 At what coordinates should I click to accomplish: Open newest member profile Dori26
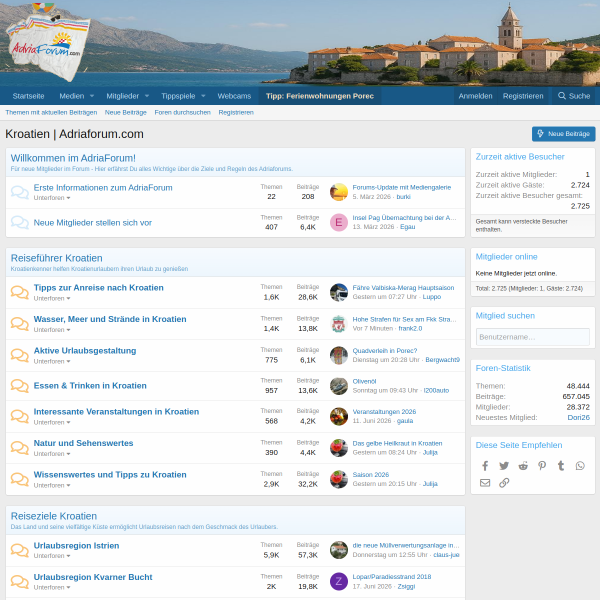pos(578,417)
